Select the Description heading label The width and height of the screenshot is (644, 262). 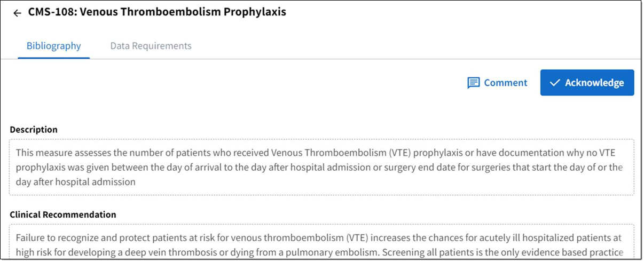(x=34, y=130)
